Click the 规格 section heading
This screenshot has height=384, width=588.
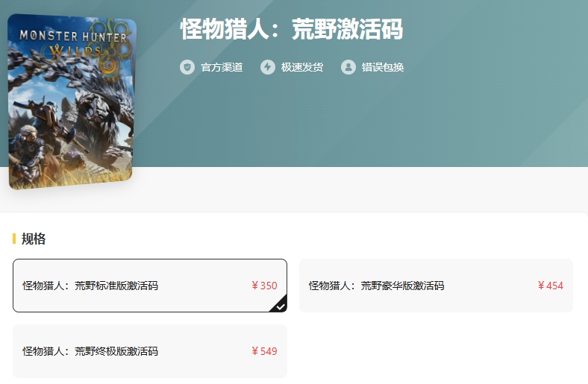[x=34, y=239]
